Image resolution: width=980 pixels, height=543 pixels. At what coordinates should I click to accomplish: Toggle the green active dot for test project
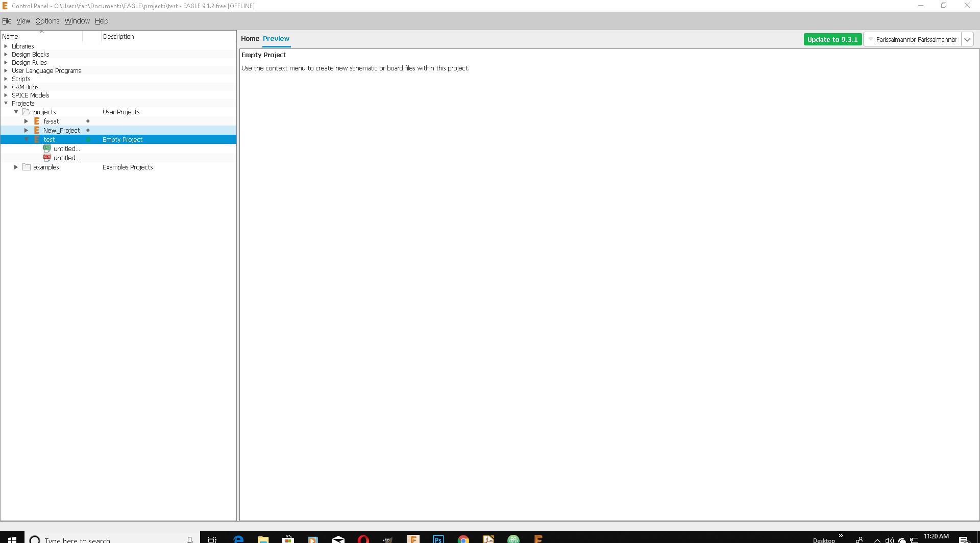click(x=88, y=140)
